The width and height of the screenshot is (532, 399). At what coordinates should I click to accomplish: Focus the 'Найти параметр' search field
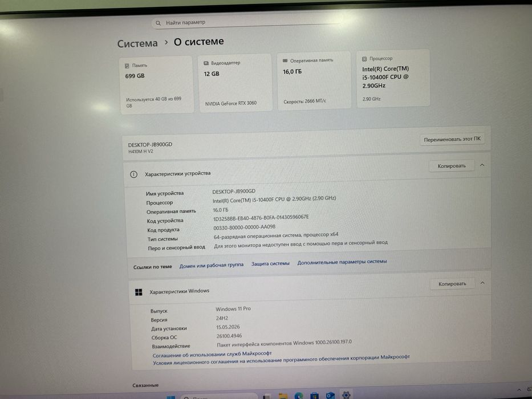[246, 22]
